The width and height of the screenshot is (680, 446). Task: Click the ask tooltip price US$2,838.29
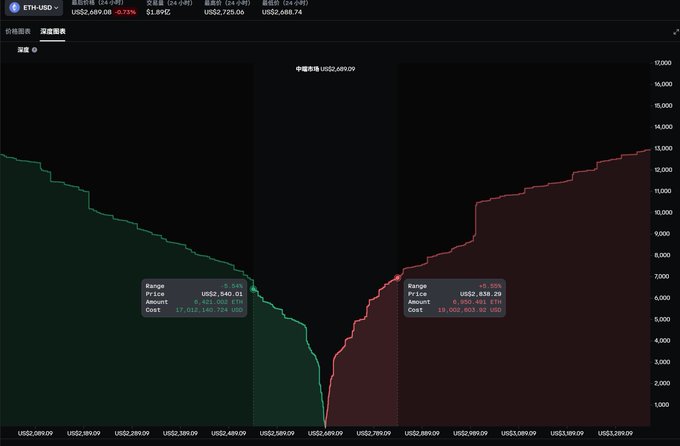click(x=481, y=294)
